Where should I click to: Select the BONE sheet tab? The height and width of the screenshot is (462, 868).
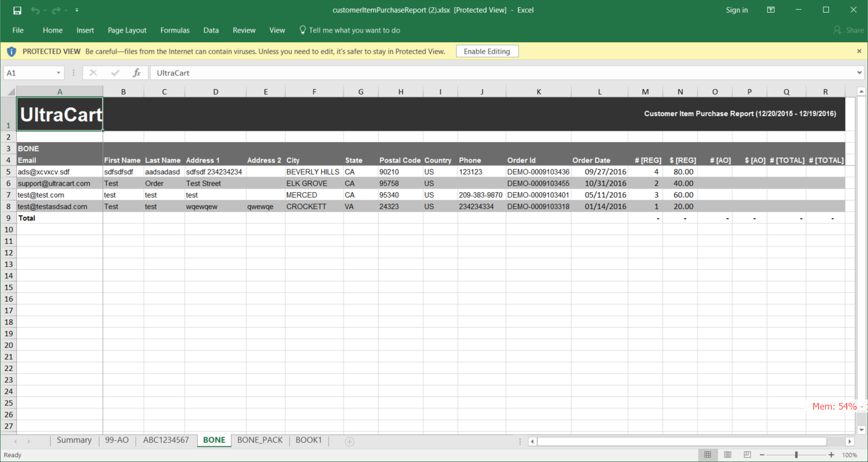214,440
